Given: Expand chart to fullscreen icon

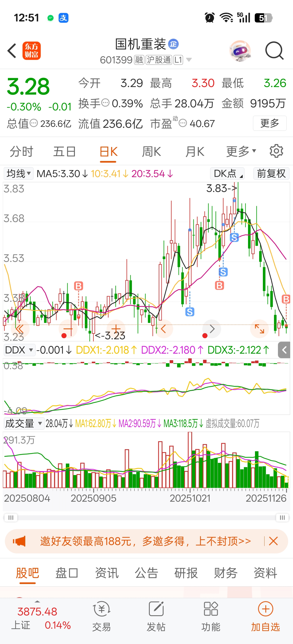Looking at the screenshot, I should (x=259, y=329).
